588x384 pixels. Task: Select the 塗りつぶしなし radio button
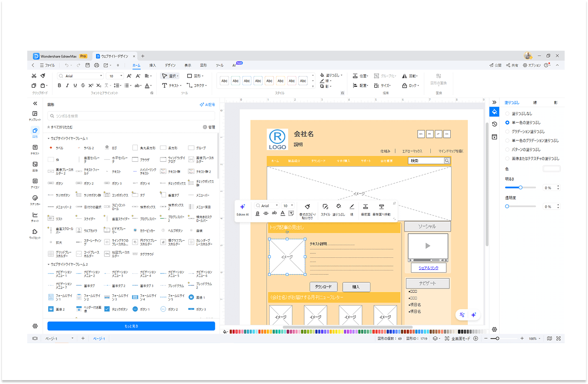point(507,114)
